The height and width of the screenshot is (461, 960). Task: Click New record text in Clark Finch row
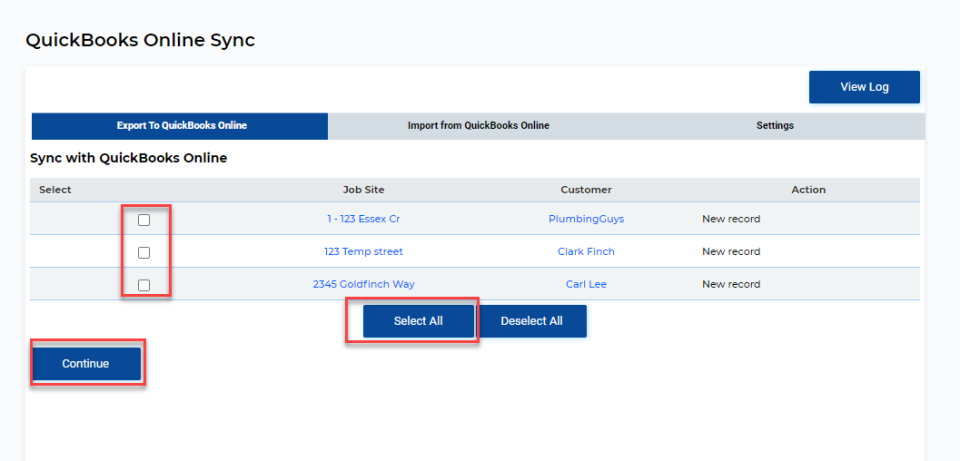[731, 252]
